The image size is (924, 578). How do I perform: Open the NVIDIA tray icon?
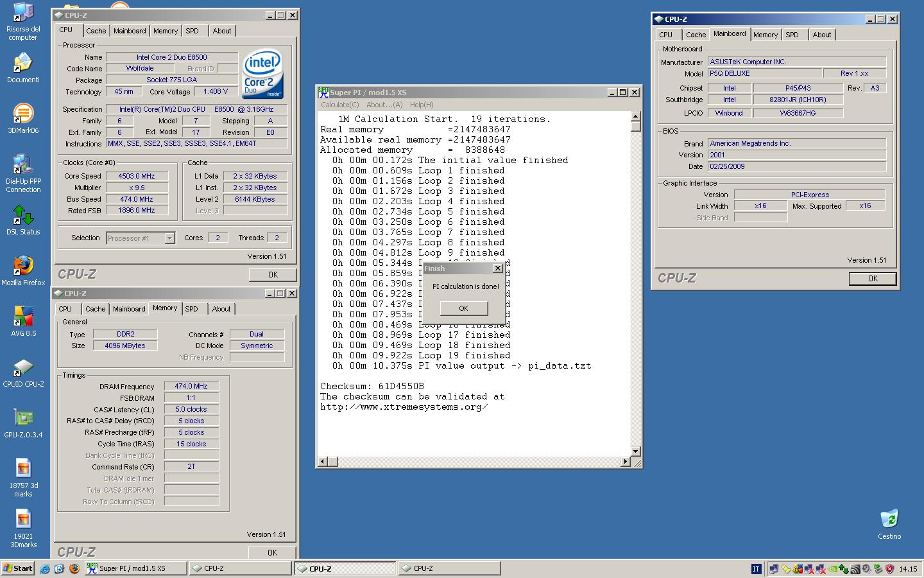point(832,568)
